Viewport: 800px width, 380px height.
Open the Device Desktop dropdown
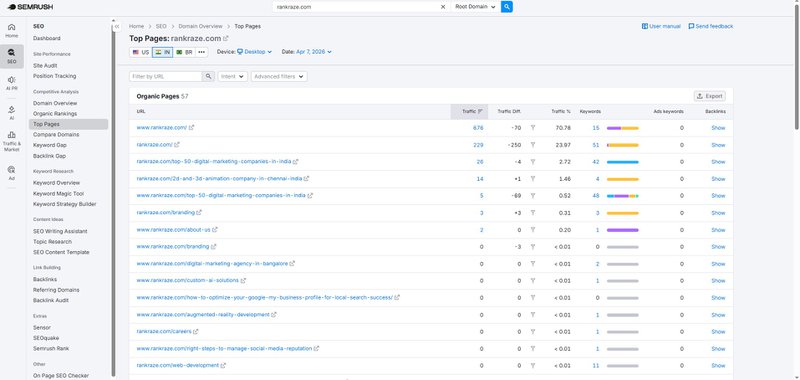pyautogui.click(x=255, y=52)
